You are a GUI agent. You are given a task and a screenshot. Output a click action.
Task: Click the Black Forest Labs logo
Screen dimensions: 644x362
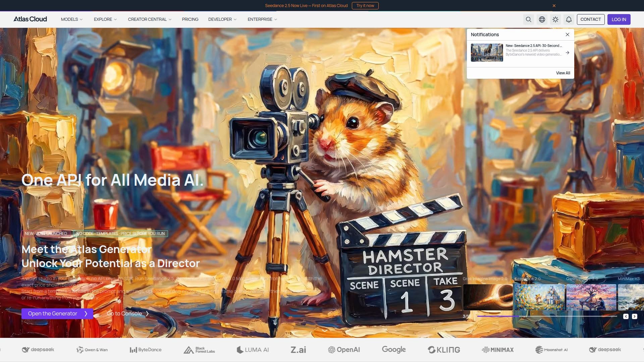coord(199,350)
